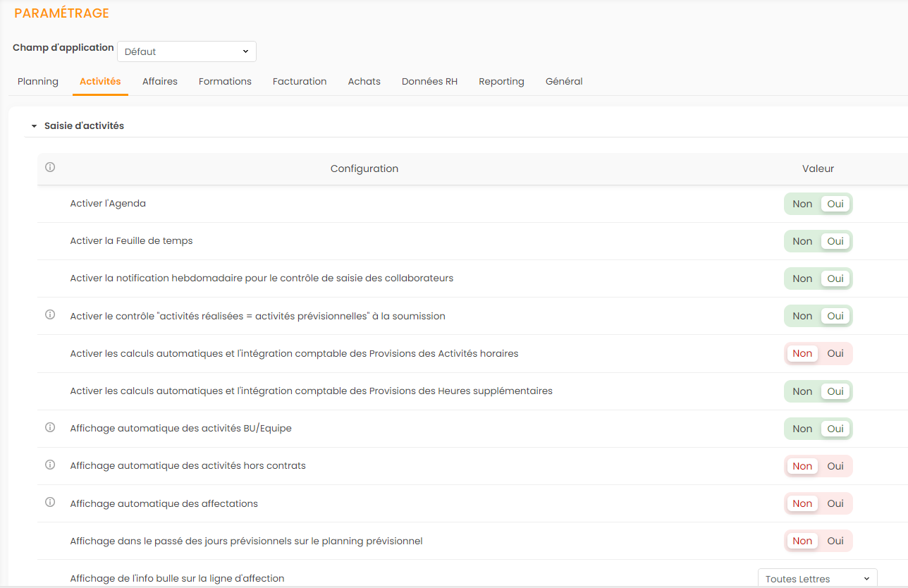Click info icon in the Configuration header
This screenshot has width=908, height=588.
tap(50, 168)
